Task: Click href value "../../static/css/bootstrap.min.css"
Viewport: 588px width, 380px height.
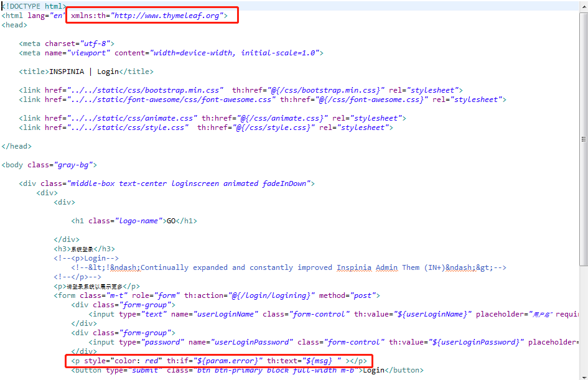Action: (x=145, y=90)
